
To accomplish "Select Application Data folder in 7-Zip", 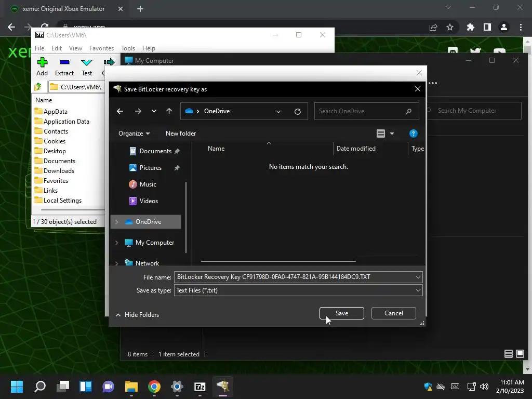I will 62,122.
